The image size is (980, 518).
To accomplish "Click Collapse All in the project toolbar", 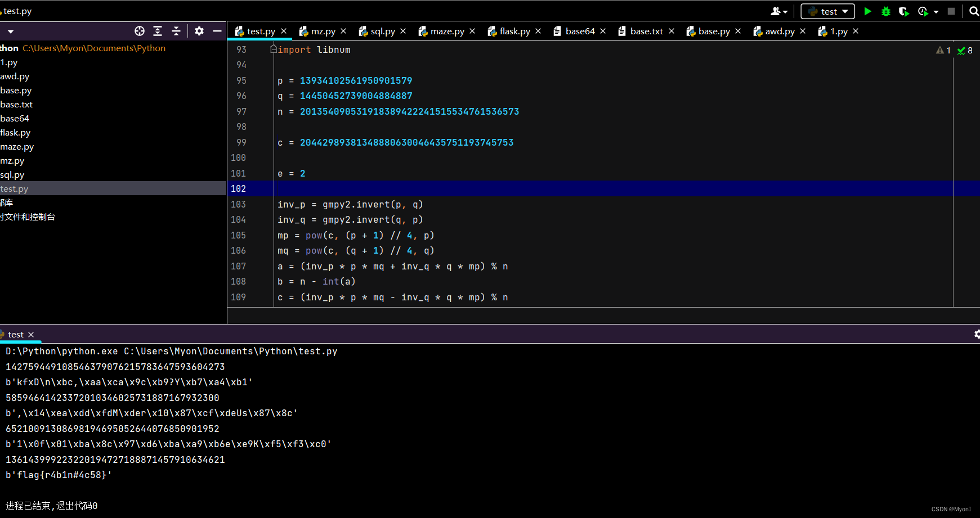I will point(176,31).
